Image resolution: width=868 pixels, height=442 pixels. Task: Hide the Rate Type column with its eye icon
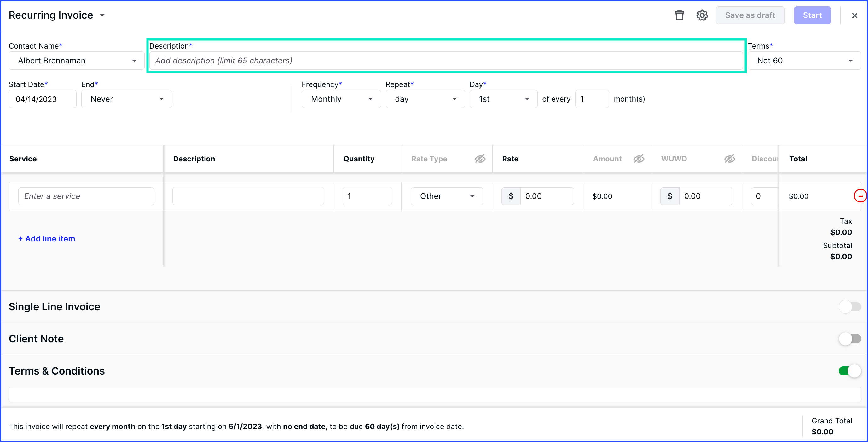480,159
